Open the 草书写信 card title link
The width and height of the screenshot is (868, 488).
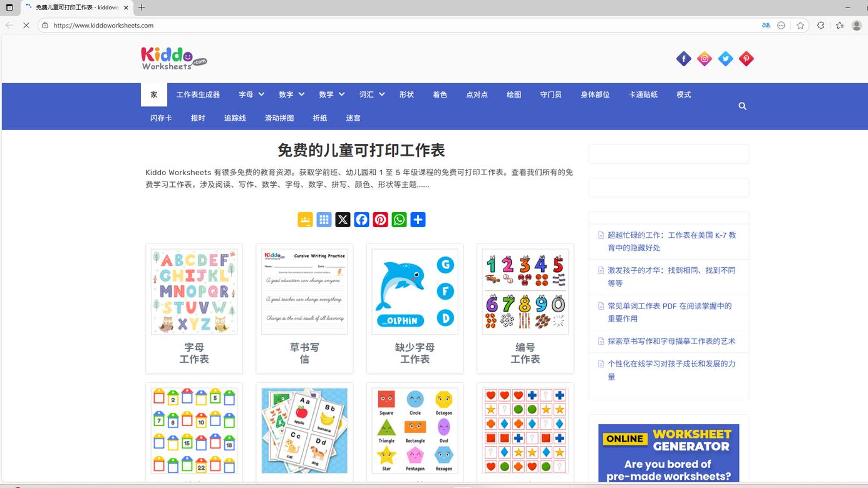[304, 353]
